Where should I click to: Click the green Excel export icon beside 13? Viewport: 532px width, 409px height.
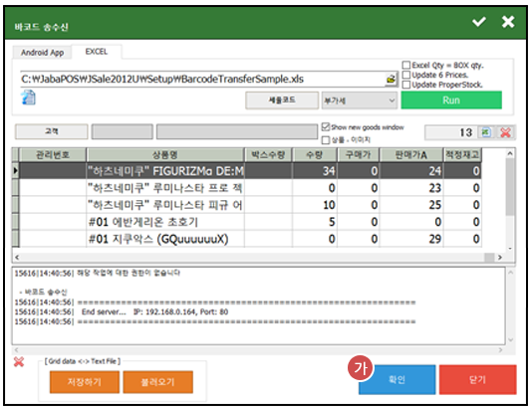(486, 132)
